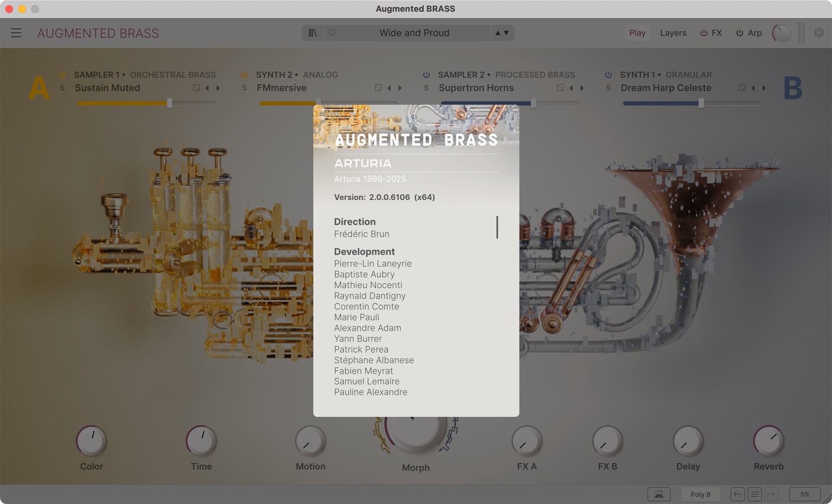Previous sample arrow for Sustain Muted
Viewport: 832px width, 504px height.
click(x=207, y=88)
